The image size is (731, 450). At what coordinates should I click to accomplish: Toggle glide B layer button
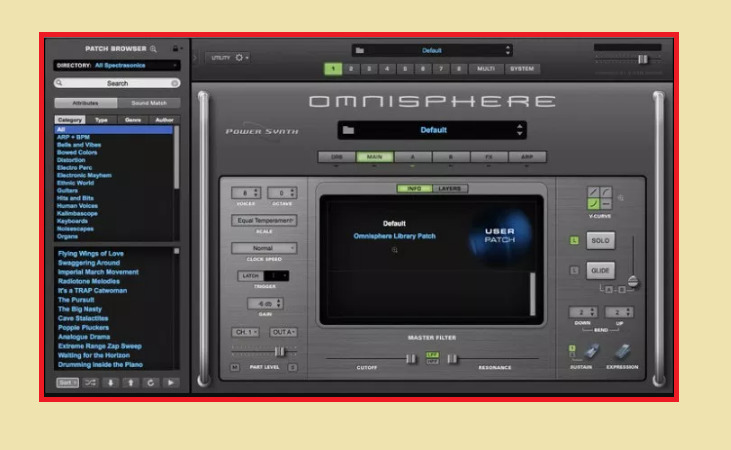621,290
